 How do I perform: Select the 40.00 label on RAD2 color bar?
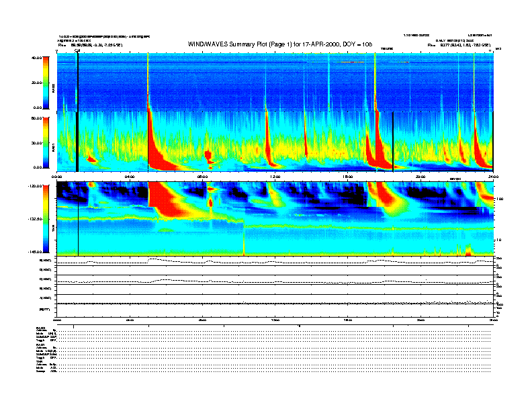[36, 58]
